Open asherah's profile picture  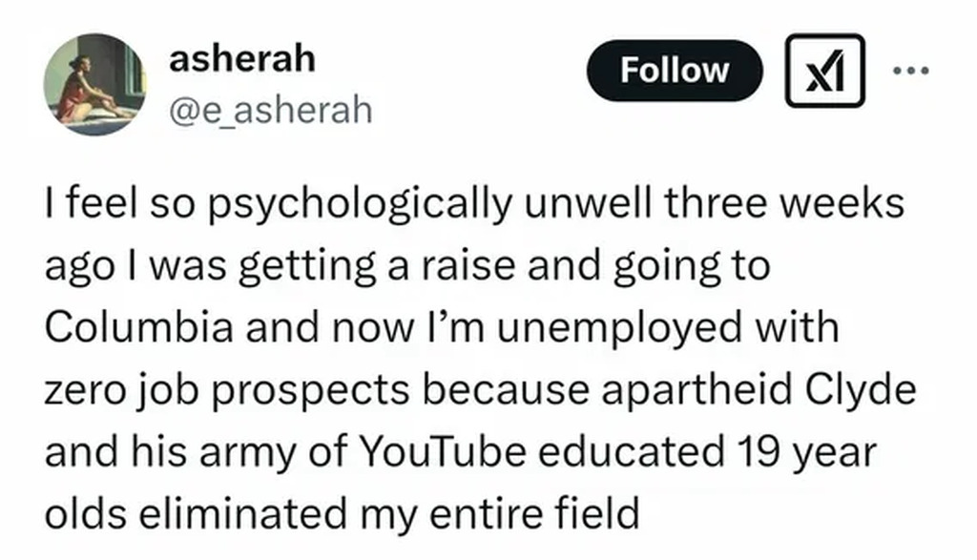pos(94,84)
